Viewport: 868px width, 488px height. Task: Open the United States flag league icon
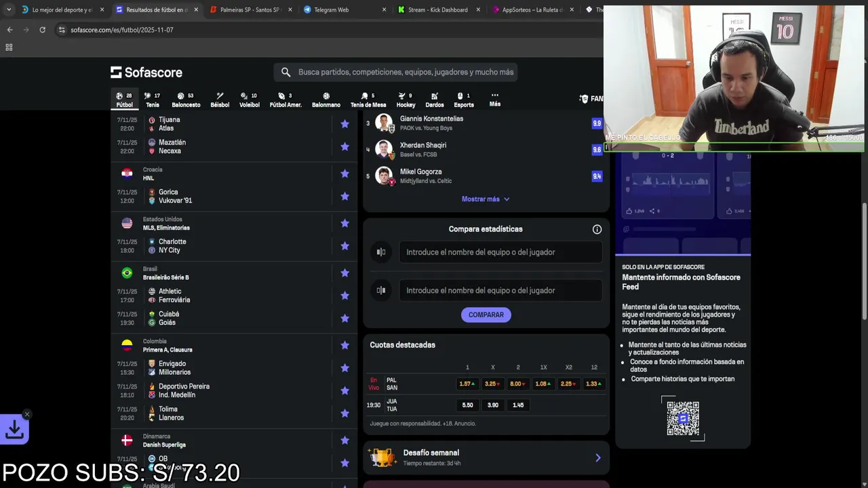[x=127, y=223]
